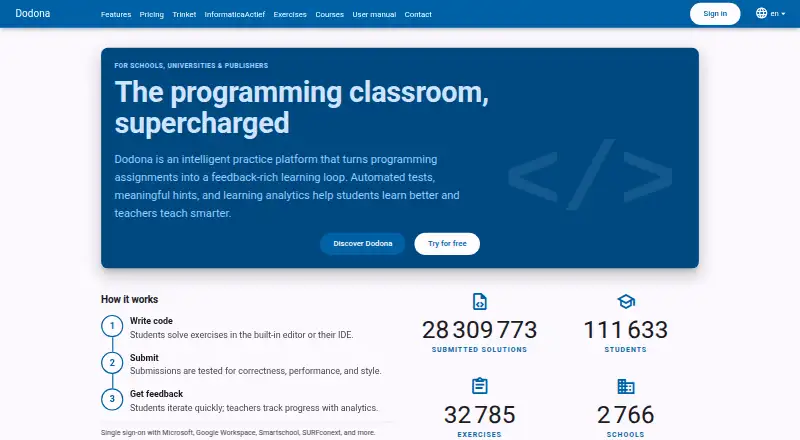Viewport: 800px width, 440px height.
Task: Click the 32 785 exercises number
Action: coord(480,414)
